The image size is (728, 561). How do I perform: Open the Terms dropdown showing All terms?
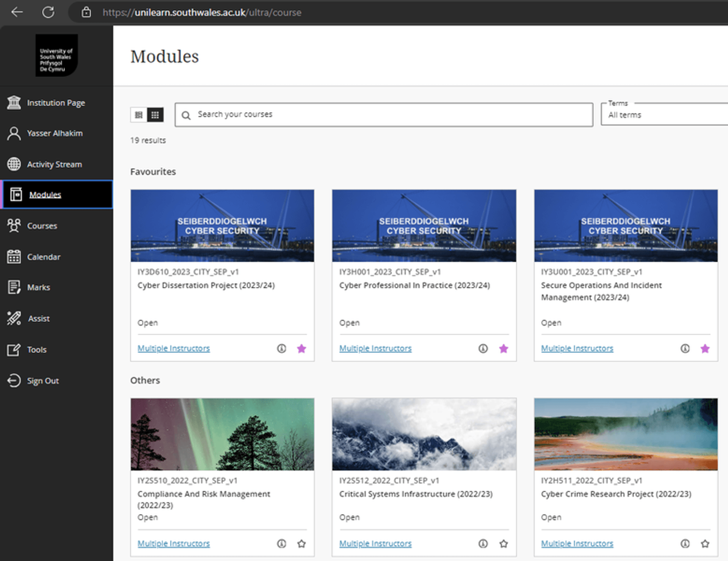(664, 115)
